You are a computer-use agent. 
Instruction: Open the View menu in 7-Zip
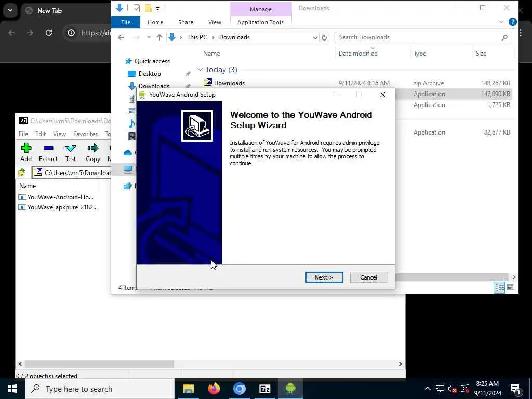59,134
